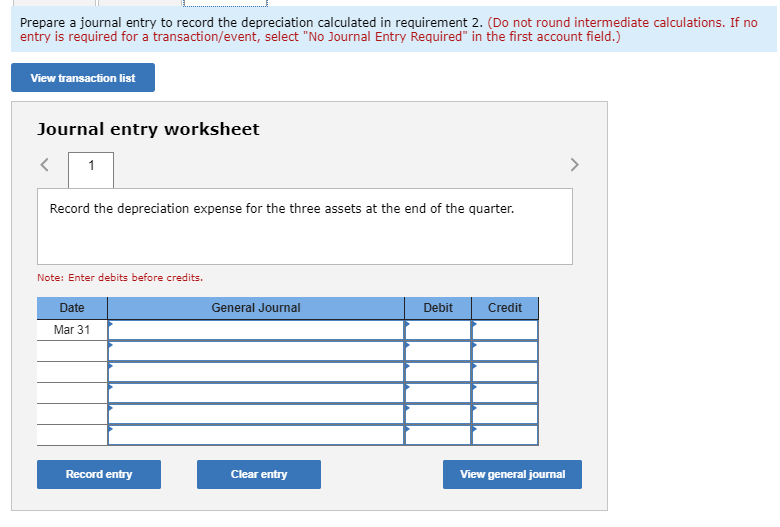Image resolution: width=780 pixels, height=527 pixels.
Task: Open View general journal
Action: pos(512,474)
